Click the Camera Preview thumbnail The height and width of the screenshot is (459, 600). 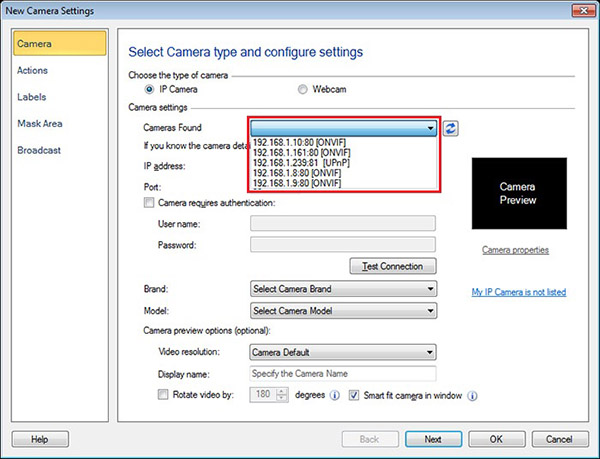point(519,194)
